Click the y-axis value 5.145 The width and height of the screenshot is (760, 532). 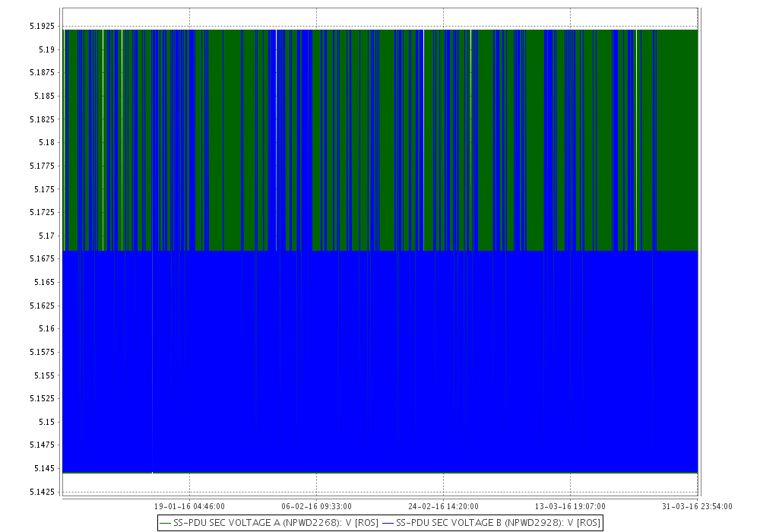pyautogui.click(x=45, y=468)
